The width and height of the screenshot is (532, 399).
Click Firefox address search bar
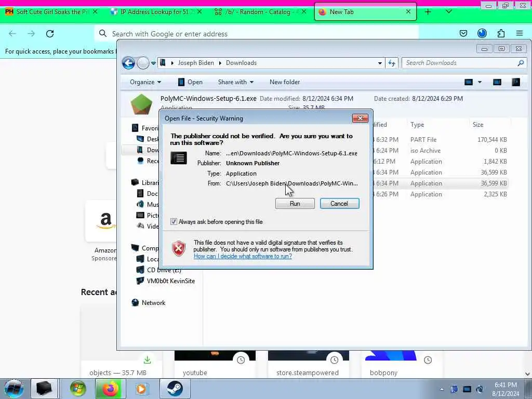click(257, 34)
